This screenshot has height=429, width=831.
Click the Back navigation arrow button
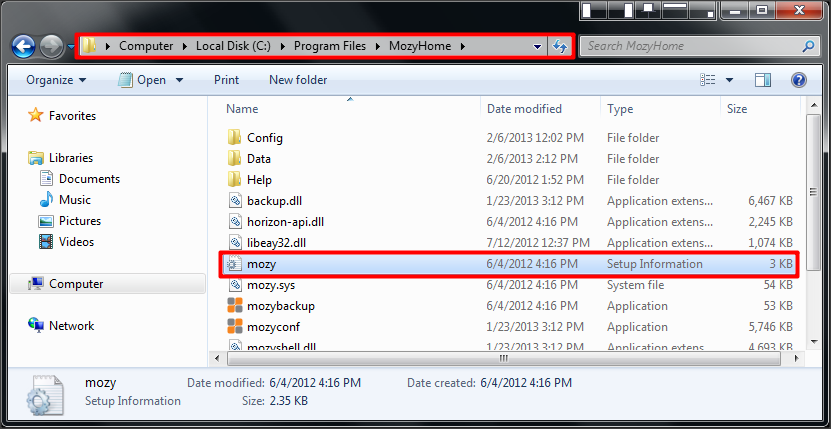pyautogui.click(x=23, y=46)
